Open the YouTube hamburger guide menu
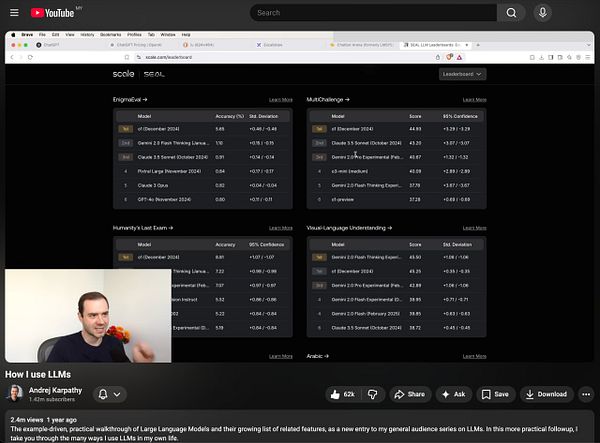The width and height of the screenshot is (600, 443). click(14, 13)
